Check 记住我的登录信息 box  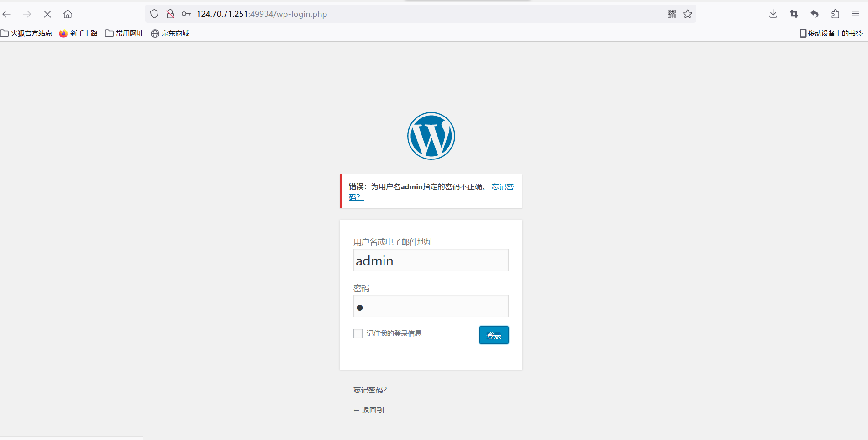[x=358, y=334]
